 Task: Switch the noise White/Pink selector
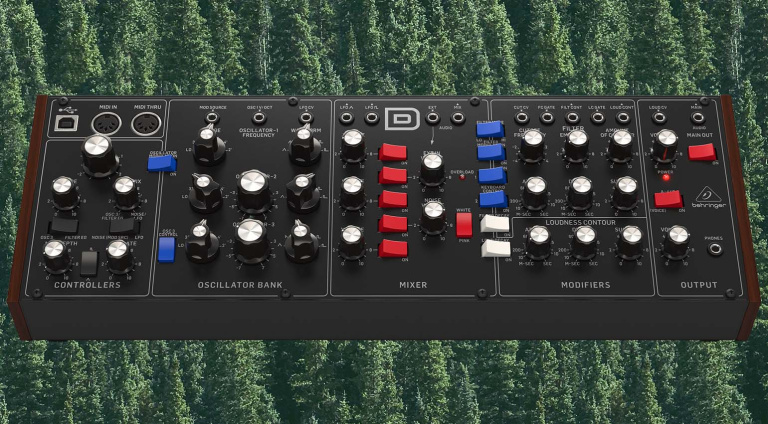[463, 223]
